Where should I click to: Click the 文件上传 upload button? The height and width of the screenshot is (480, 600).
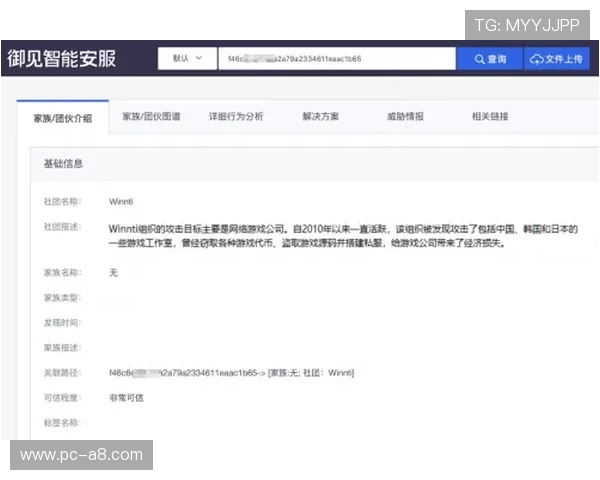pos(556,59)
